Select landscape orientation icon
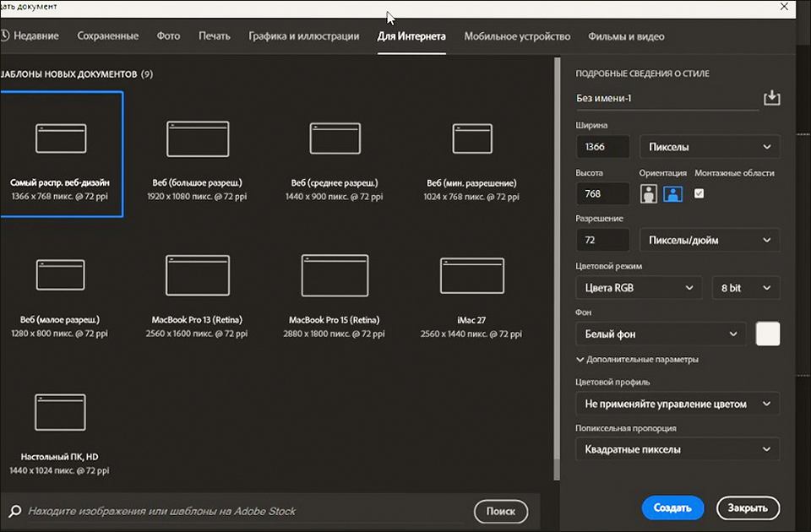Viewport: 811px width, 532px height. click(673, 194)
